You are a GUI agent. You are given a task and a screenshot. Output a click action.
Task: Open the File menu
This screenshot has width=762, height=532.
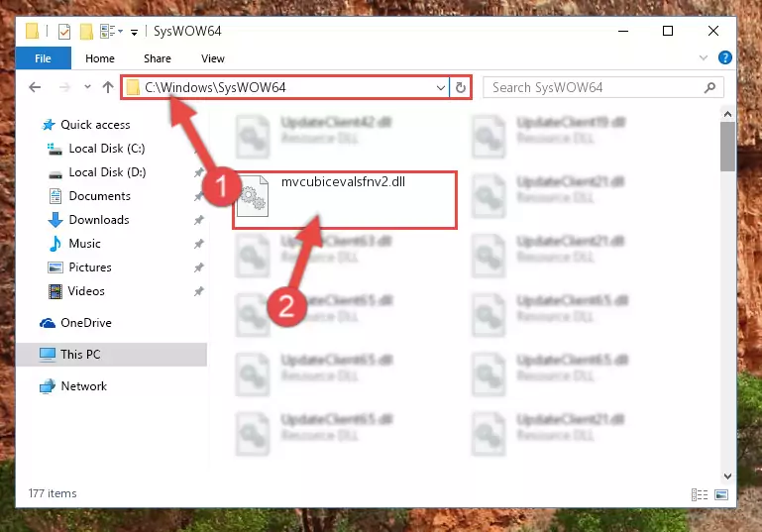coord(43,58)
